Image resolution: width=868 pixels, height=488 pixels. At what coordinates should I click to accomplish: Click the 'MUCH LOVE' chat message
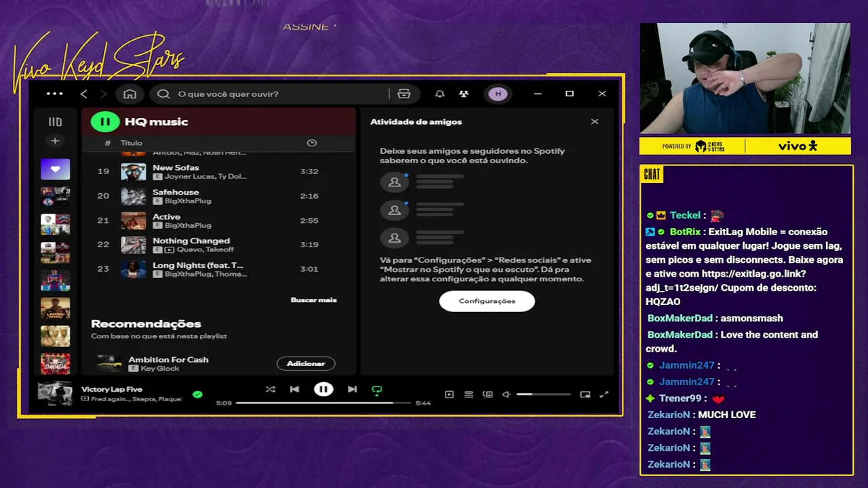click(x=727, y=415)
